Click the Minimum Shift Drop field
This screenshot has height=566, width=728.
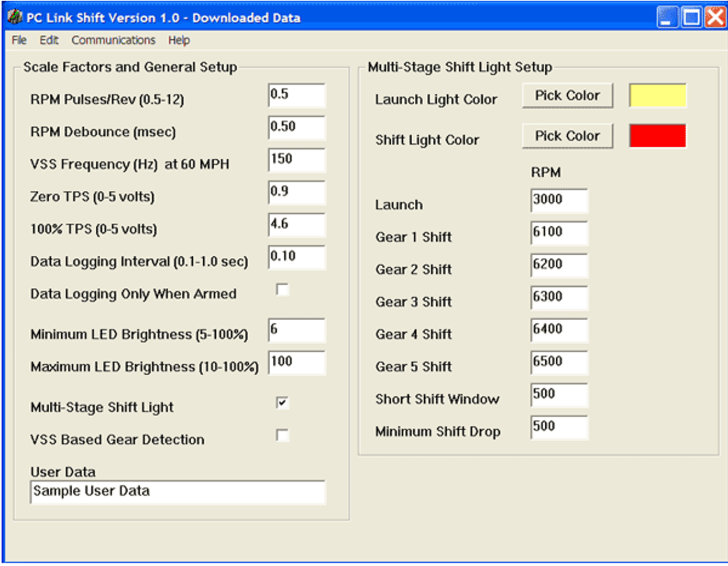[x=559, y=428]
